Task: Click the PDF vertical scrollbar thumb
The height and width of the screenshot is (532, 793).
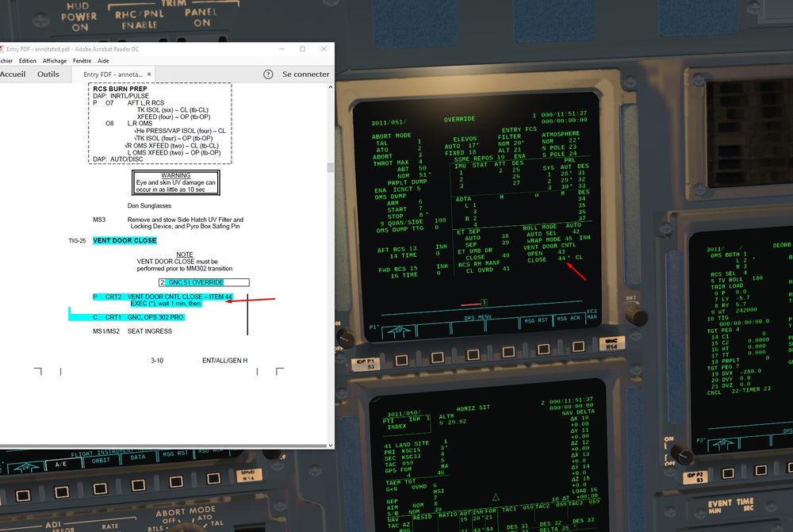Action: click(331, 167)
